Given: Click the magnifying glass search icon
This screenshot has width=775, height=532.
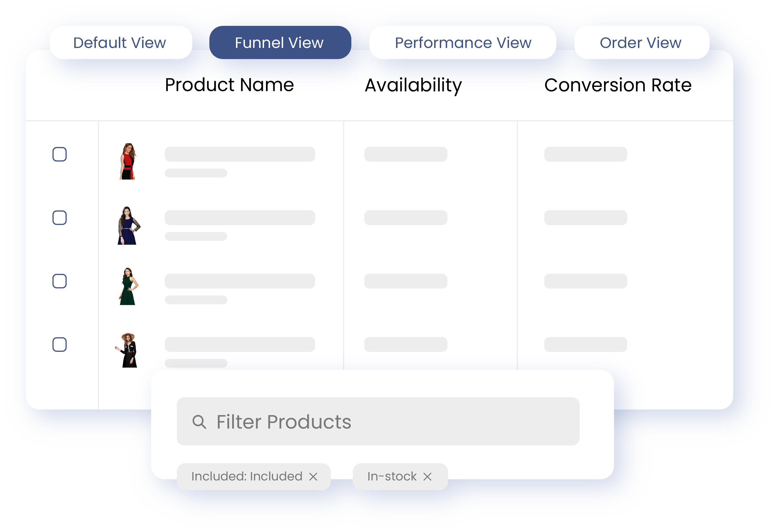Looking at the screenshot, I should point(200,422).
